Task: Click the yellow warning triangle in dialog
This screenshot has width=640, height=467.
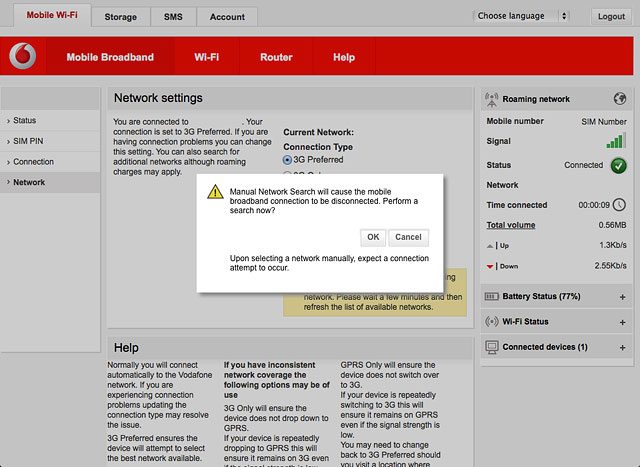Action: point(215,192)
